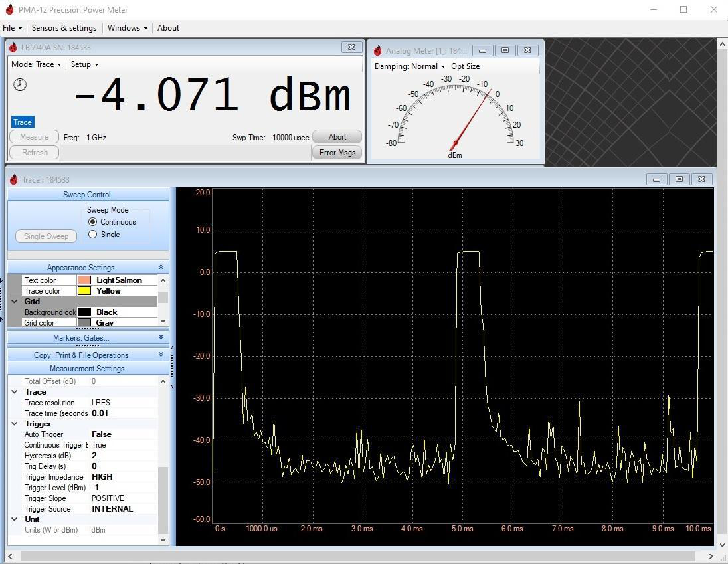Open the Setup dropdown

[84, 64]
